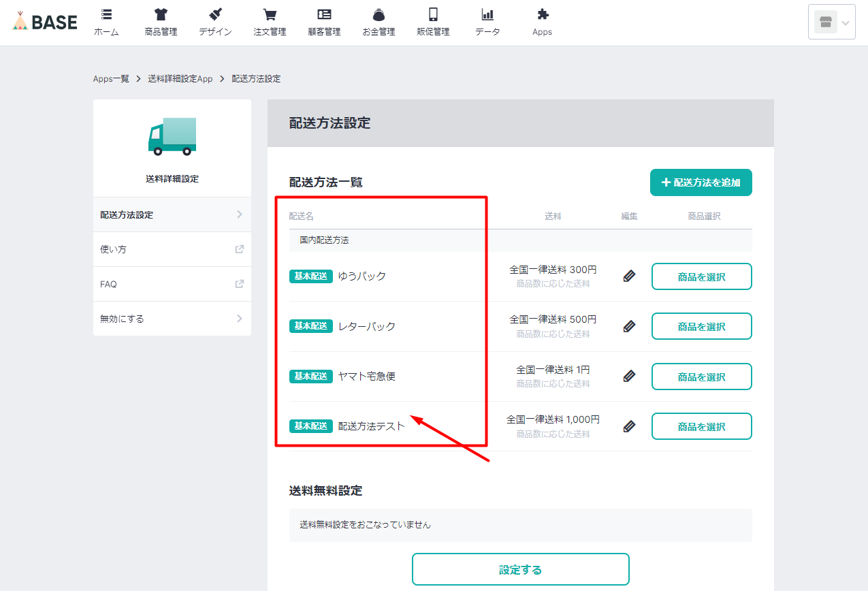Click the BASE logo
This screenshot has height=591, width=868.
tap(45, 22)
